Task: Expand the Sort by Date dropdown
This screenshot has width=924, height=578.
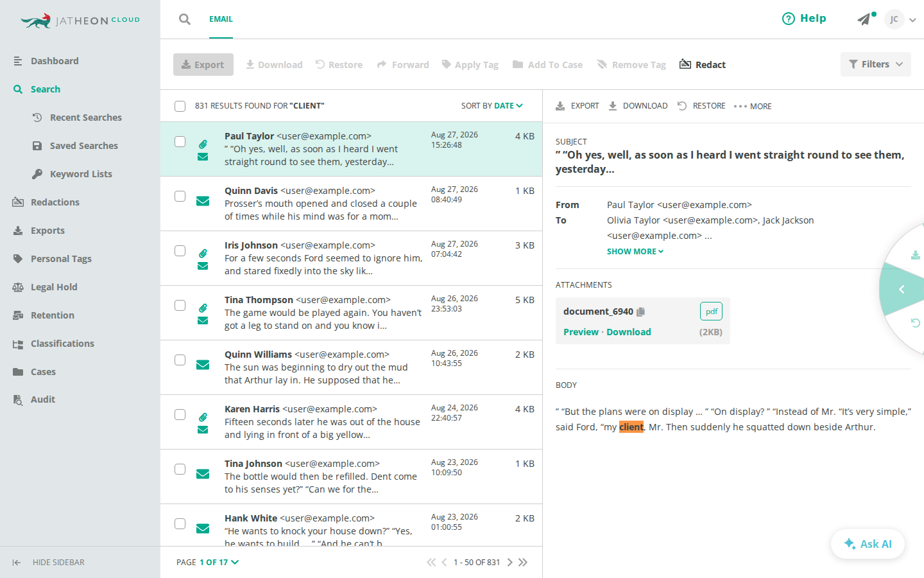Action: 492,105
